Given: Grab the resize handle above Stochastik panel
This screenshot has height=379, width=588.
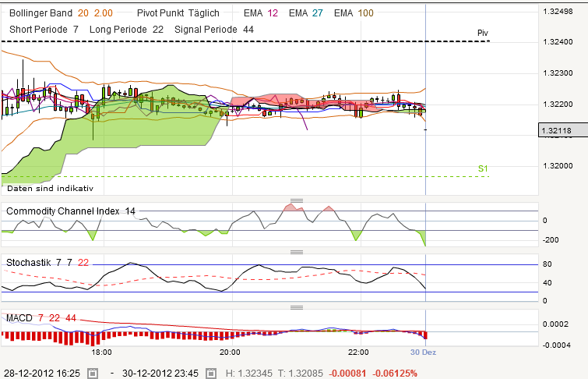Looking at the screenshot, I should click(297, 252).
